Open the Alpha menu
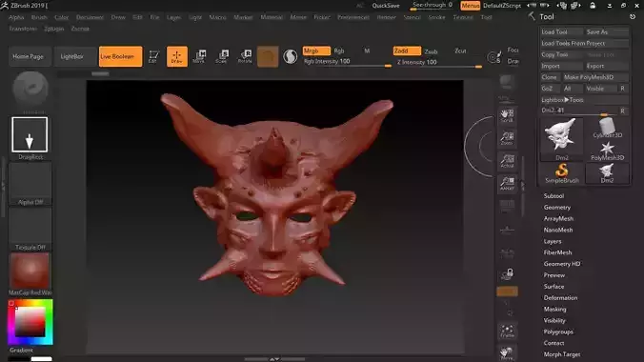Viewport: 644px width, 362px height. [x=16, y=17]
